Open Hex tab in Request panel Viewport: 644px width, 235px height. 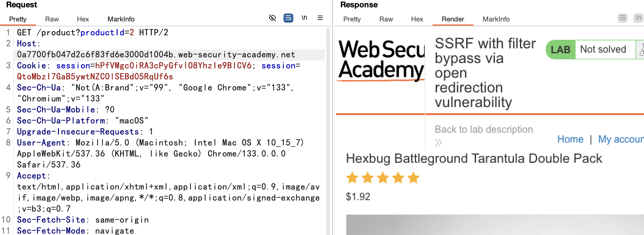point(83,19)
